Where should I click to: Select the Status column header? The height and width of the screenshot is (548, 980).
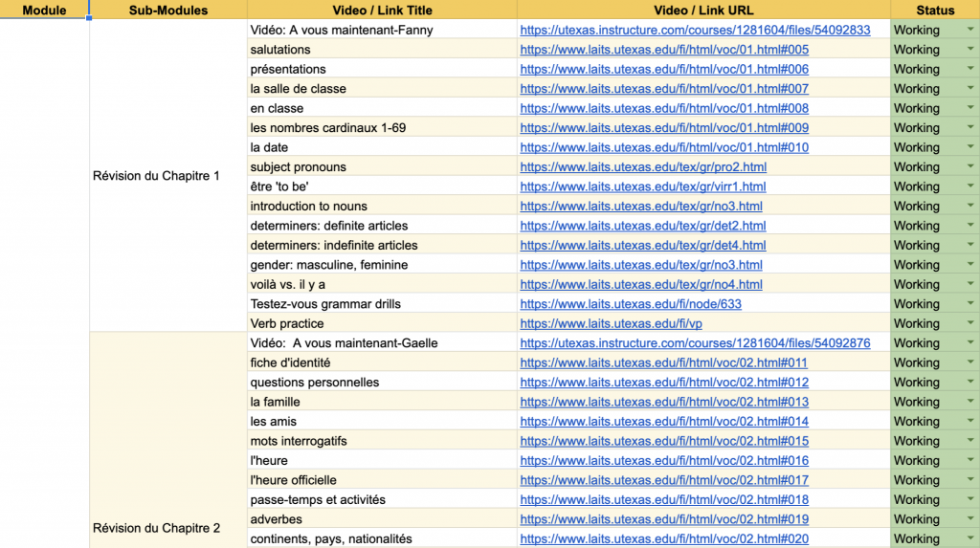(935, 10)
